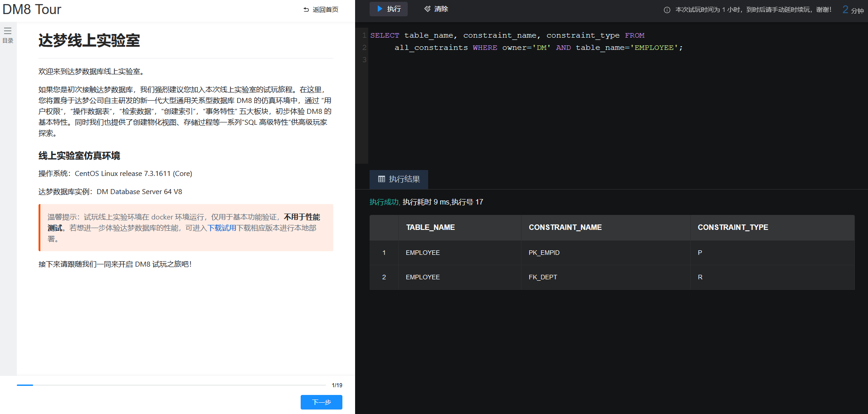Click the WHERE keyword in editor

(x=485, y=48)
